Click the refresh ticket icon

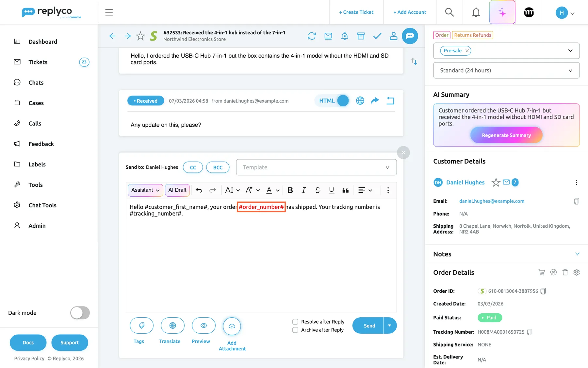pyautogui.click(x=312, y=36)
